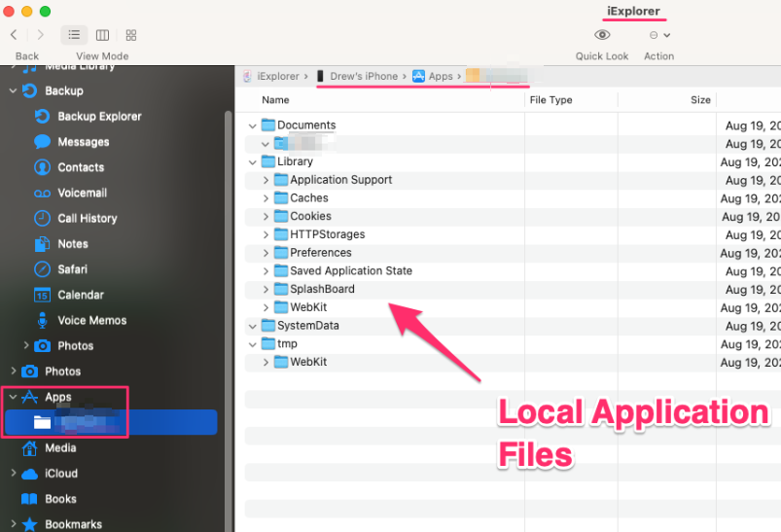Select the Bookmarks star icon
781x532 pixels.
click(30, 524)
